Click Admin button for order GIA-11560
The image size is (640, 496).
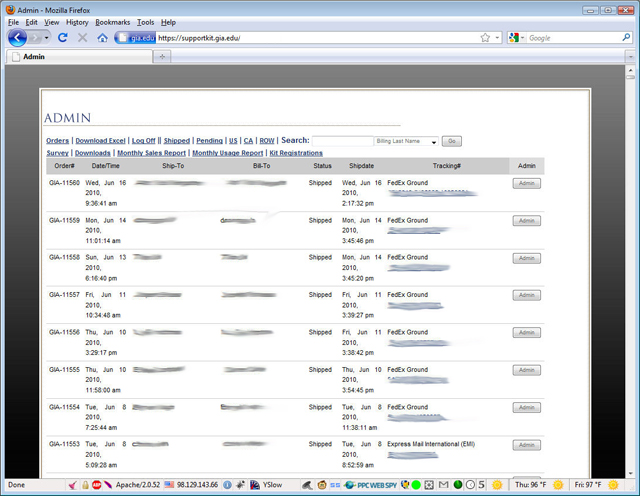527,183
